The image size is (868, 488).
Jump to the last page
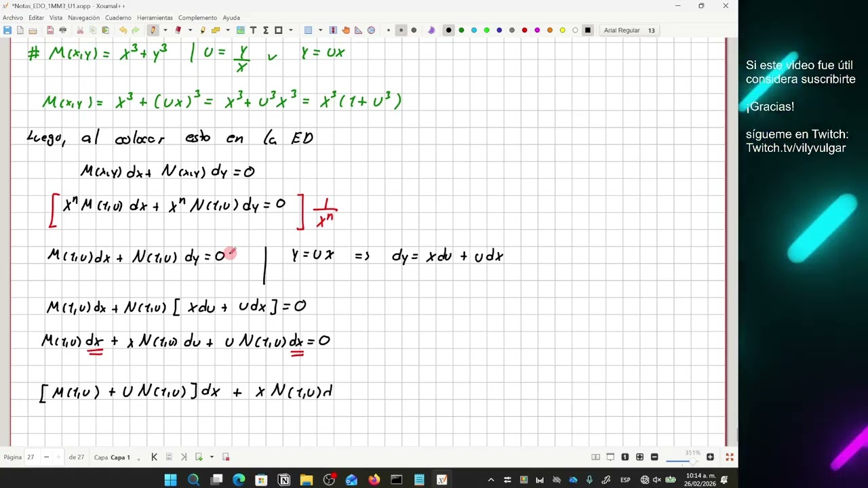pos(184,457)
